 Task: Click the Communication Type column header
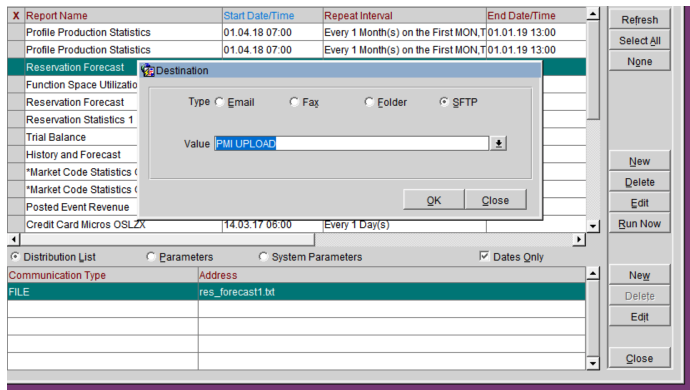(x=103, y=275)
